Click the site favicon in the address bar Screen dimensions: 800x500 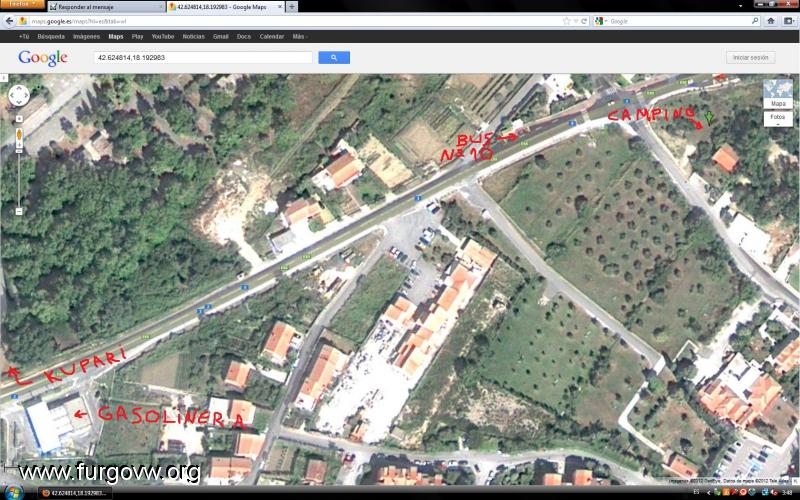point(23,21)
